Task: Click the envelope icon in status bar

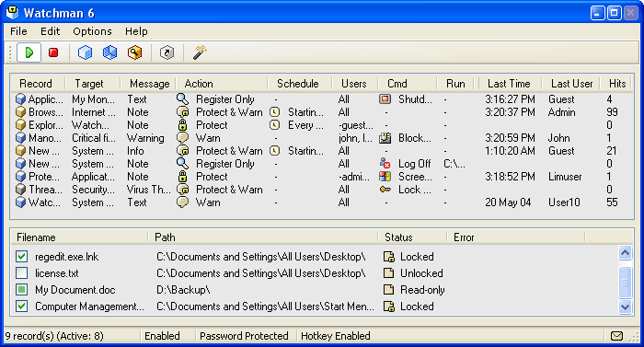Action: tap(616, 336)
